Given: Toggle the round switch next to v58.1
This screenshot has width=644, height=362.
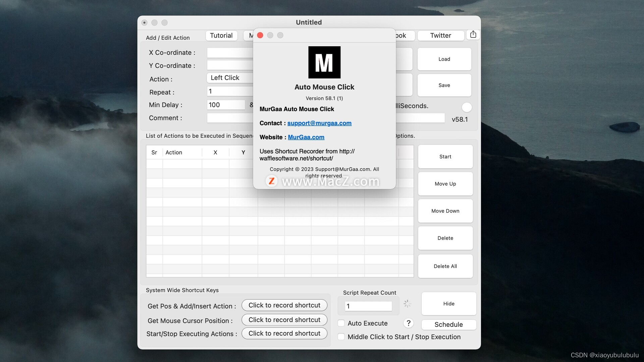Looking at the screenshot, I should pos(467,107).
